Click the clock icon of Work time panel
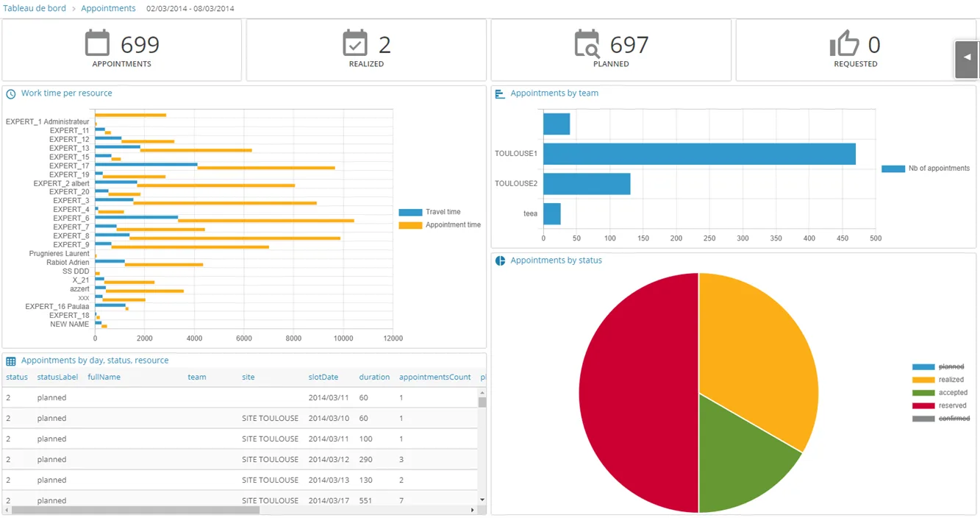 (x=11, y=94)
